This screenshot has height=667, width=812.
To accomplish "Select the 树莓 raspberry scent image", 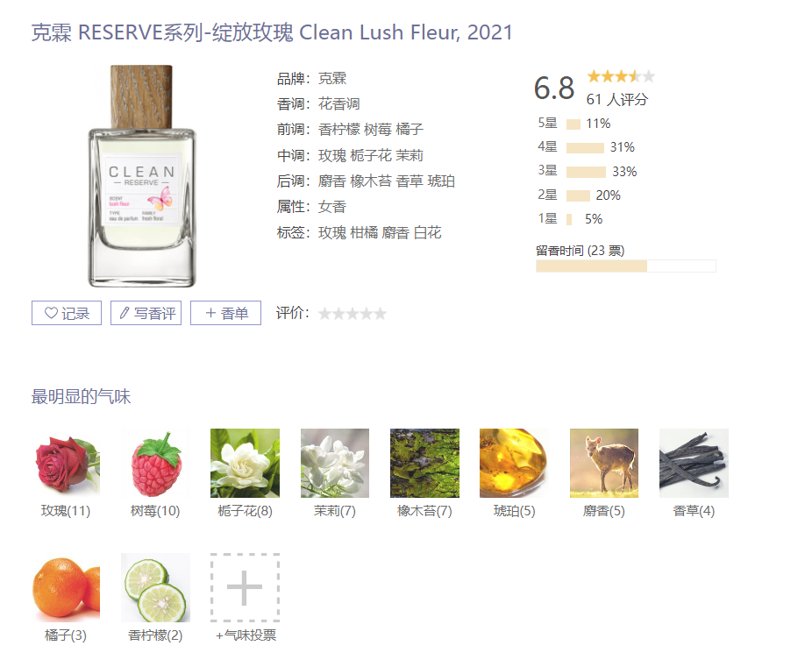I will (x=155, y=463).
